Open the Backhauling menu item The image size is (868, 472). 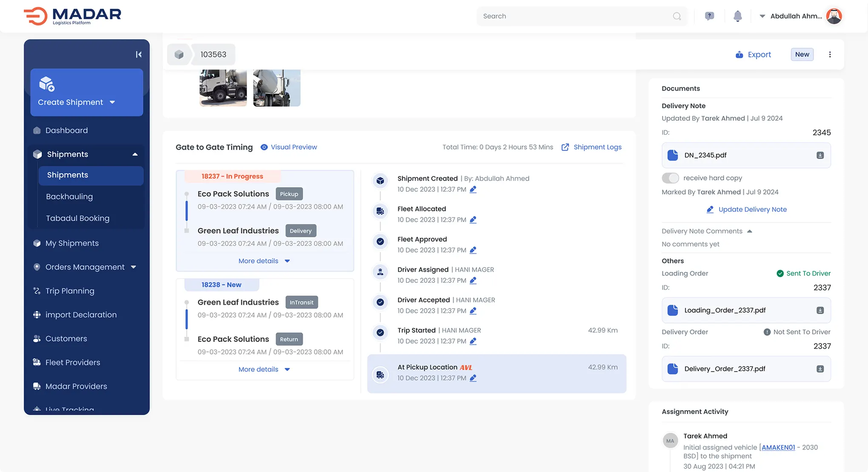click(x=69, y=196)
